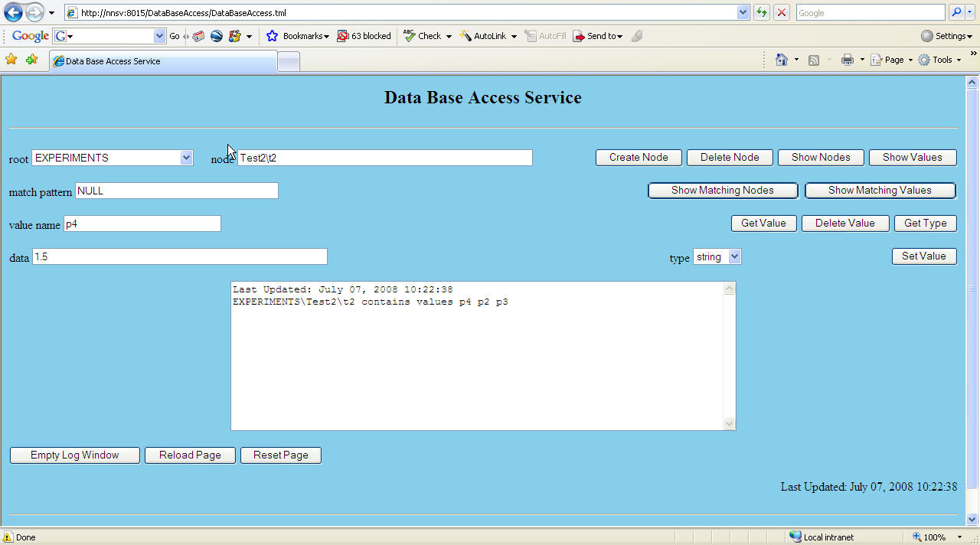The image size is (980, 545).
Task: Click the Reload Page button
Action: [190, 455]
